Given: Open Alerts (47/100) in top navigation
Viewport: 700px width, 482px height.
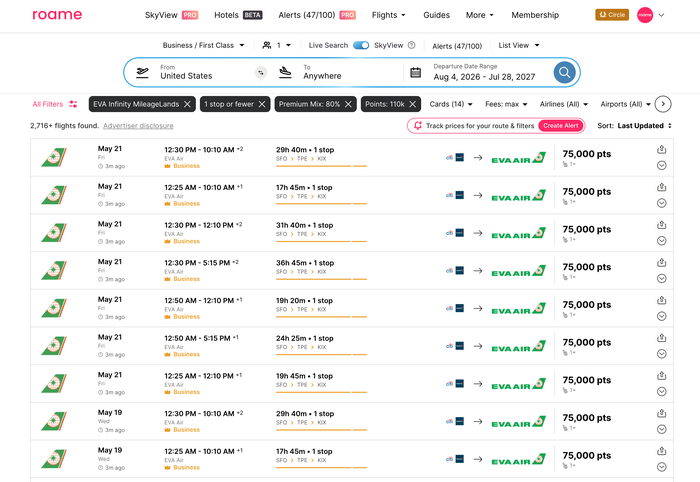Looking at the screenshot, I should [317, 15].
